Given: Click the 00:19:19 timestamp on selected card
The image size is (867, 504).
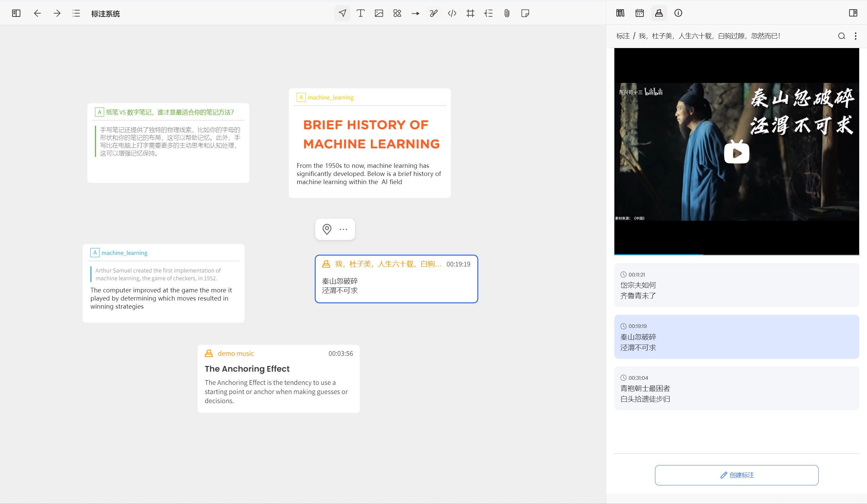Looking at the screenshot, I should [x=458, y=264].
